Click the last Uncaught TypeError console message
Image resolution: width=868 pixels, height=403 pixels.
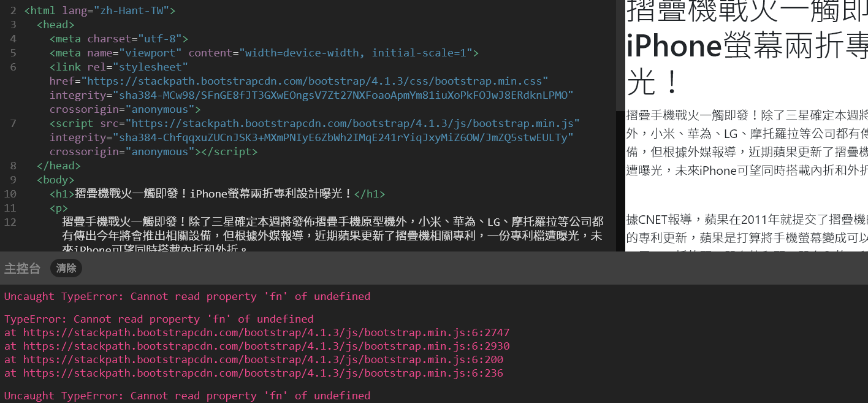point(188,396)
